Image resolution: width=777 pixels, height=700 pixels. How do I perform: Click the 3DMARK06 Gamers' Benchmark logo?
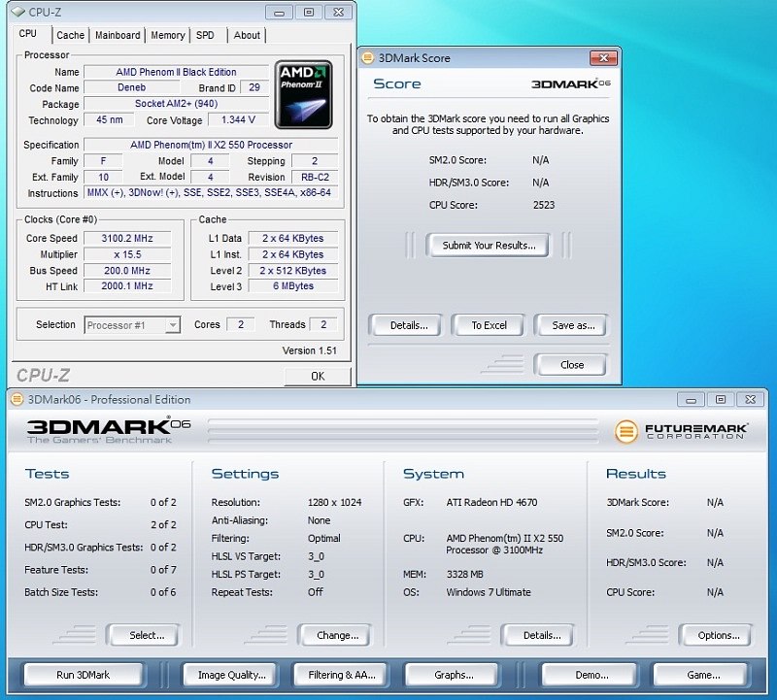pos(109,431)
